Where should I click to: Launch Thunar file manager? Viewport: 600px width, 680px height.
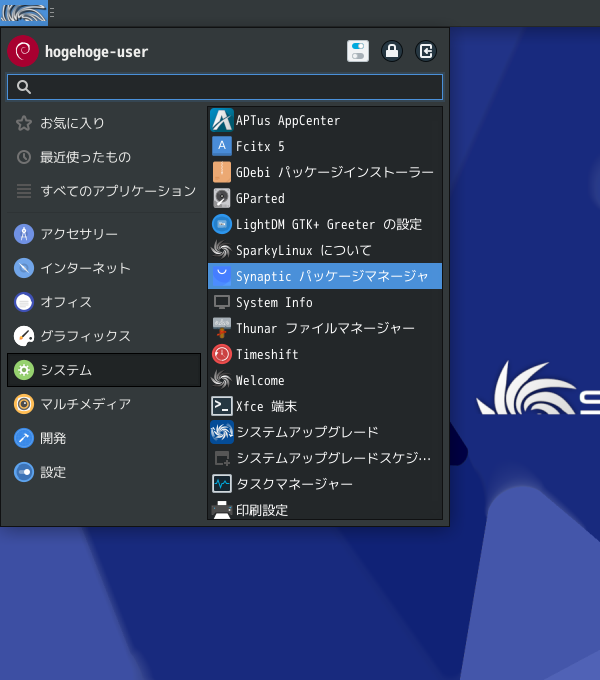click(325, 328)
